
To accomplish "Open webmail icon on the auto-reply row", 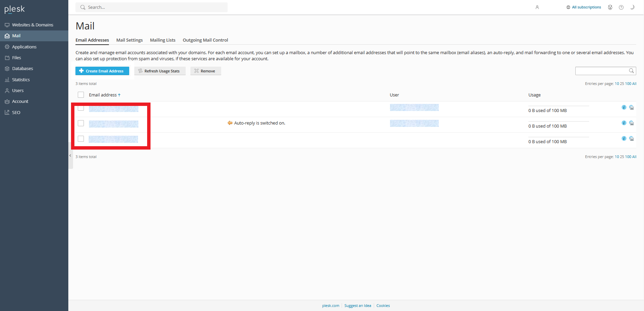I will (x=631, y=123).
